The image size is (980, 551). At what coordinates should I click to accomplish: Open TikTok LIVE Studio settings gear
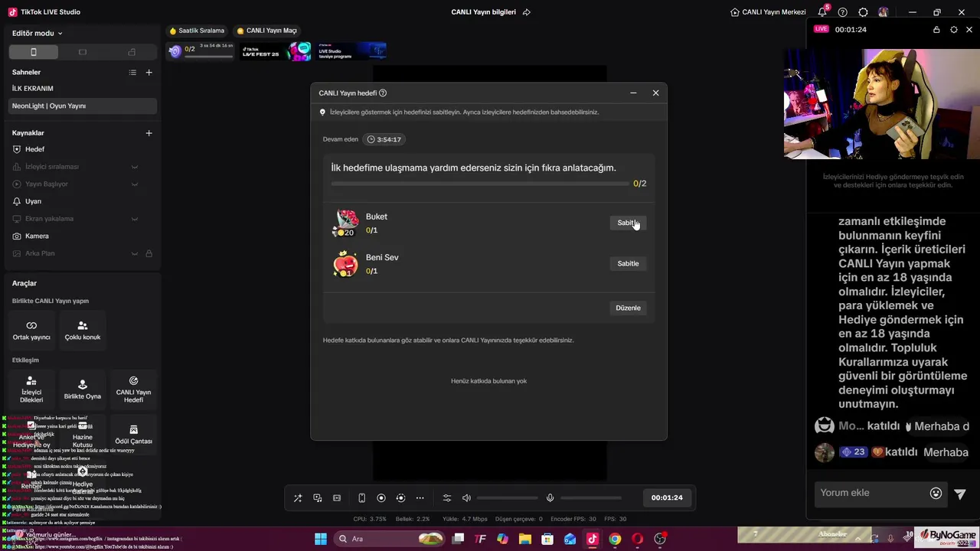(864, 12)
